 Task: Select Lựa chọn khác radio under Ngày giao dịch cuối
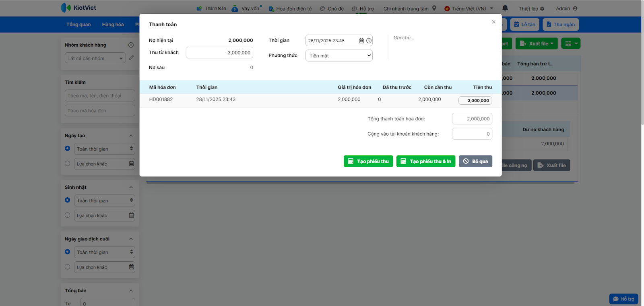[x=68, y=267]
